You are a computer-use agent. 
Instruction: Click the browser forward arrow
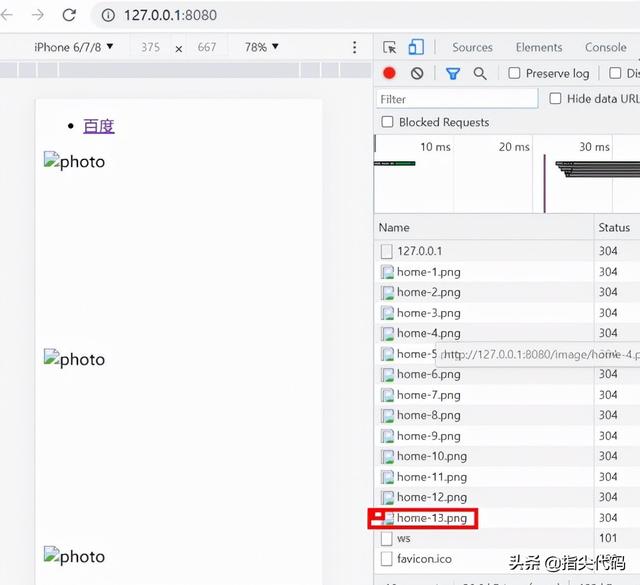coord(38,15)
